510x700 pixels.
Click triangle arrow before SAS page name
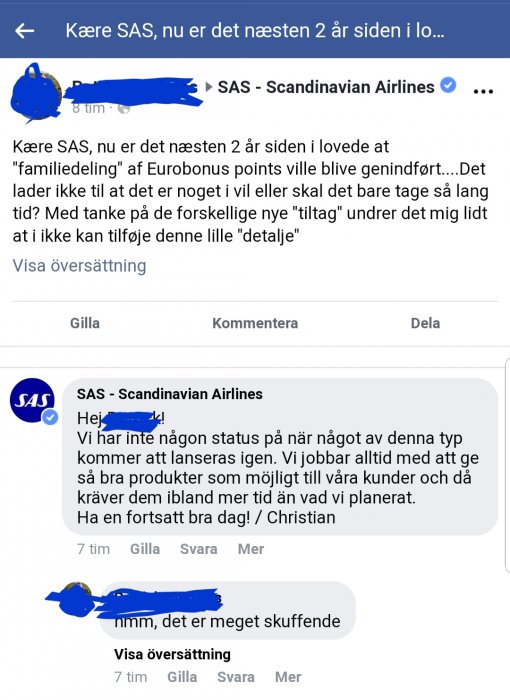(x=209, y=87)
